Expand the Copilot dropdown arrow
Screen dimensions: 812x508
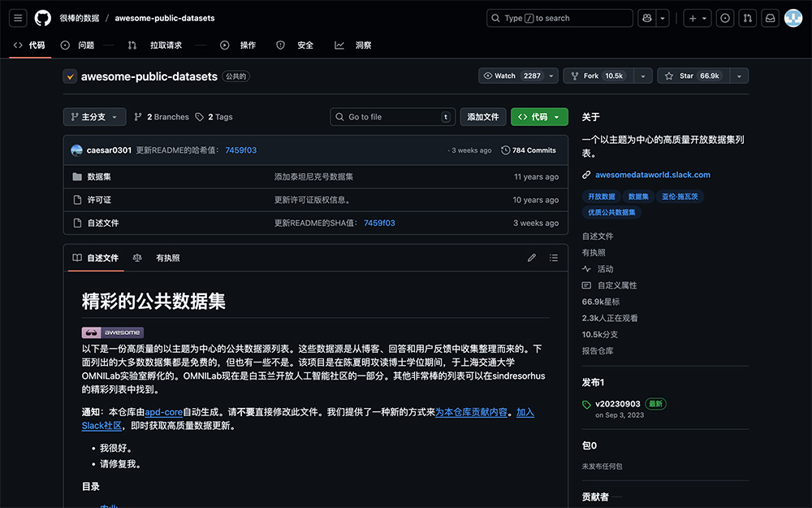[663, 18]
